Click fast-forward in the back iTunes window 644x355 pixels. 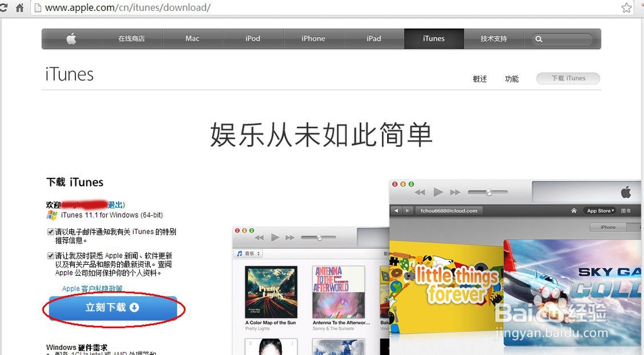pyautogui.click(x=290, y=238)
